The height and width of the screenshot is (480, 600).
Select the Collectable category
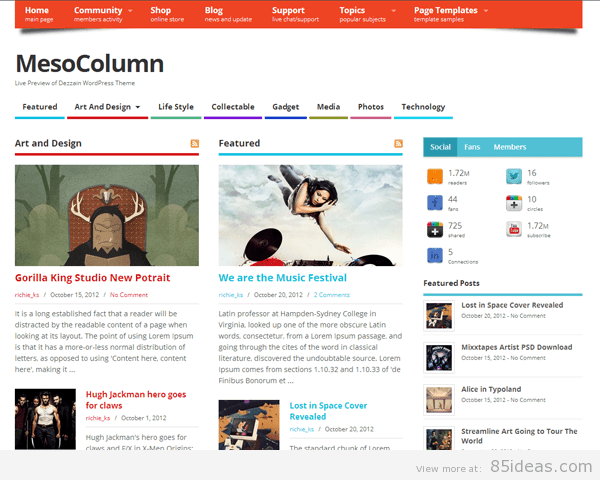(x=233, y=107)
